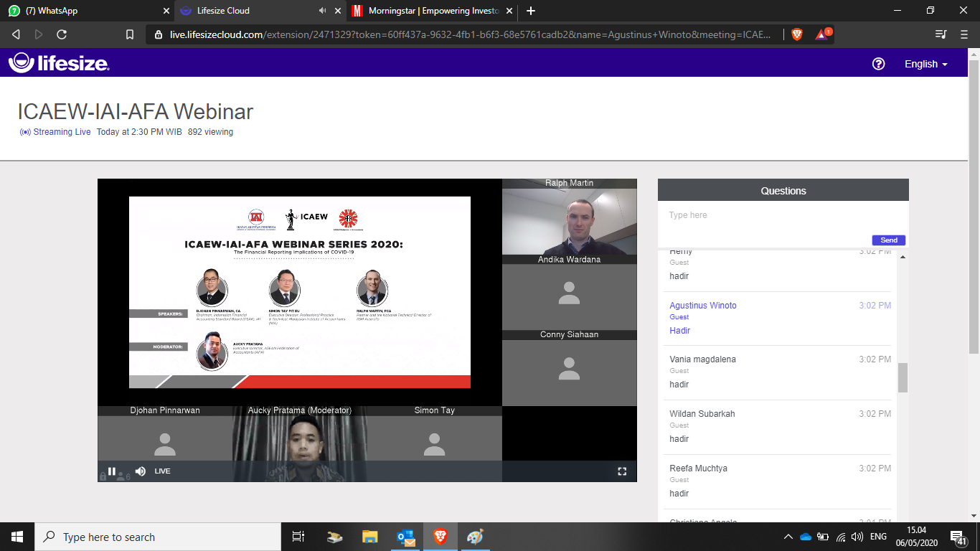The width and height of the screenshot is (980, 551).
Task: Click the battery tray icon
Action: [823, 537]
